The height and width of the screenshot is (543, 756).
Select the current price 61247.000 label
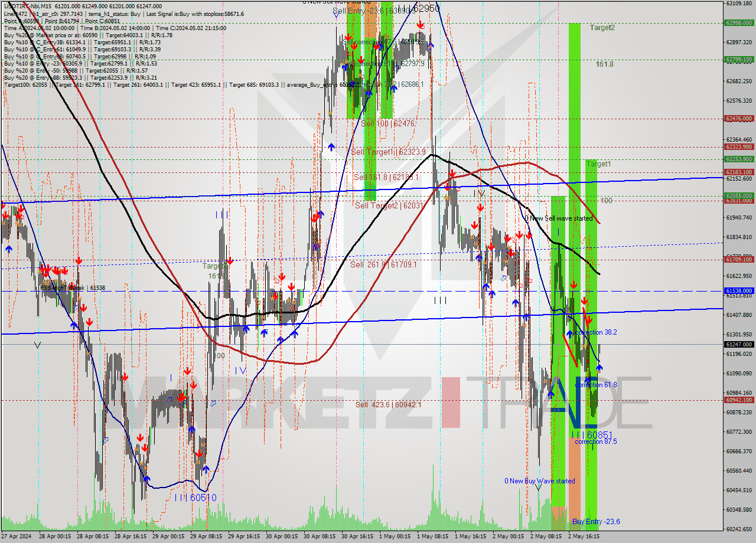point(738,344)
